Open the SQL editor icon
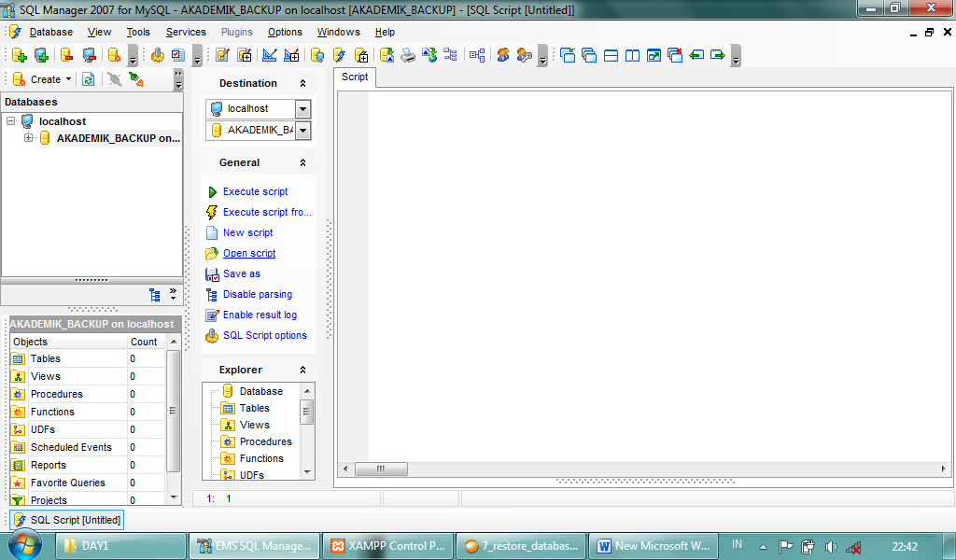This screenshot has width=956, height=560. point(222,55)
